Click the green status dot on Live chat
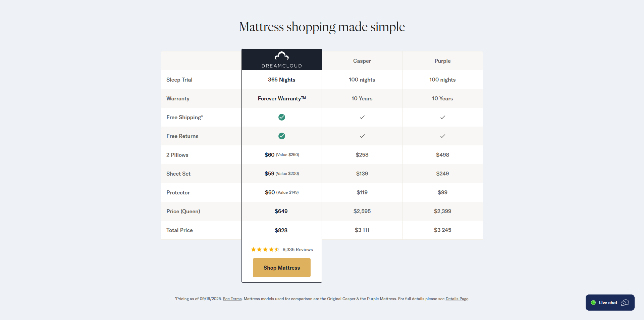This screenshot has height=320, width=644. (x=594, y=302)
